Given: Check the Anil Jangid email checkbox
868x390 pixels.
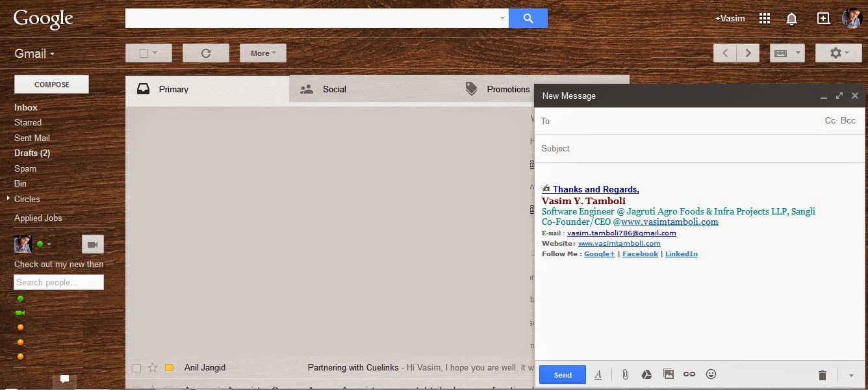Looking at the screenshot, I should pos(136,368).
